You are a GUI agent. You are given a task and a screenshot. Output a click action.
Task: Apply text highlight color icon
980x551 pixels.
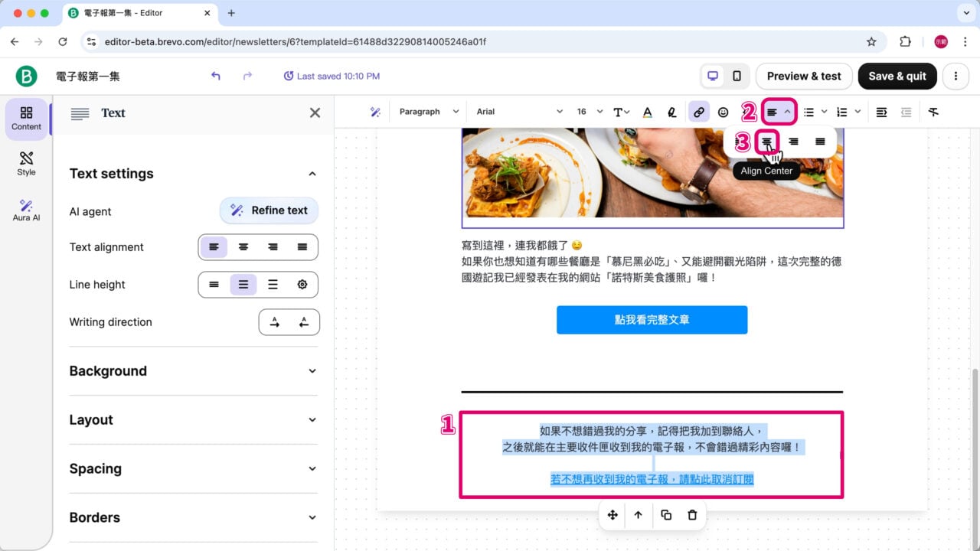[672, 112]
